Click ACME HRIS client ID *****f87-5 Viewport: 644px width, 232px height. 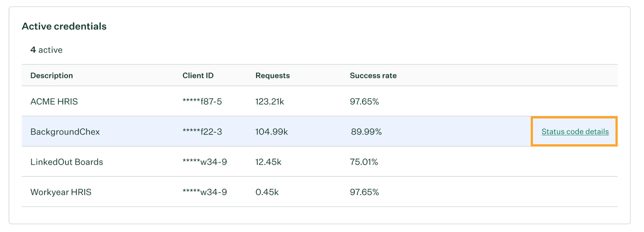[202, 102]
